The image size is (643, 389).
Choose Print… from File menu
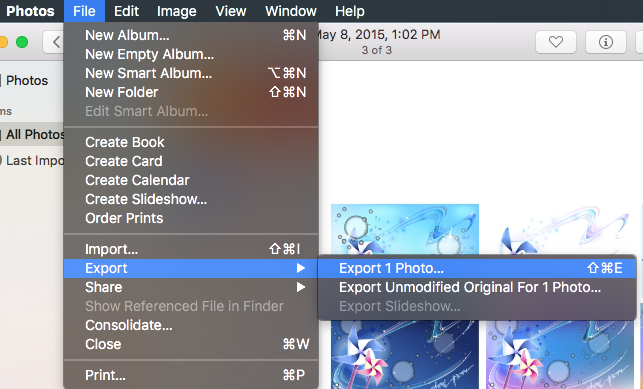191,375
